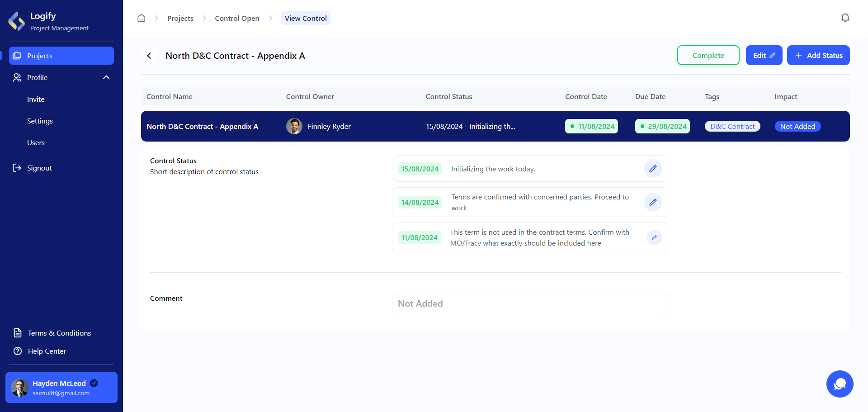Go back using the left arrow
Screen dimensions: 868x412
[149, 56]
